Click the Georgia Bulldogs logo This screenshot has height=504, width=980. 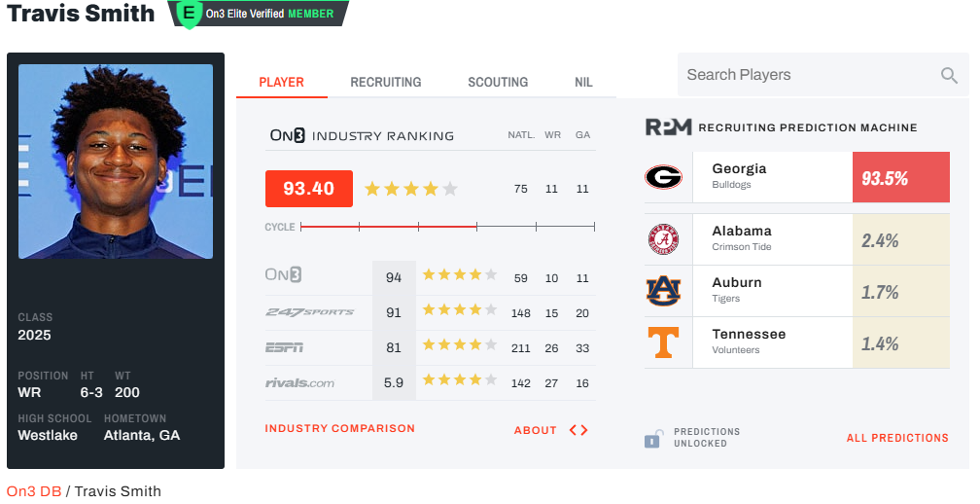pos(663,177)
